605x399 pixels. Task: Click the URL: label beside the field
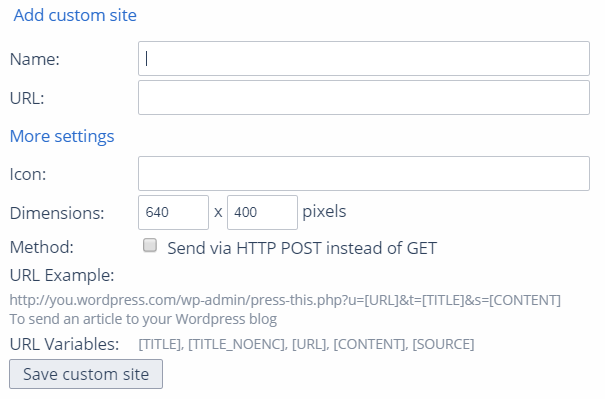(27, 98)
